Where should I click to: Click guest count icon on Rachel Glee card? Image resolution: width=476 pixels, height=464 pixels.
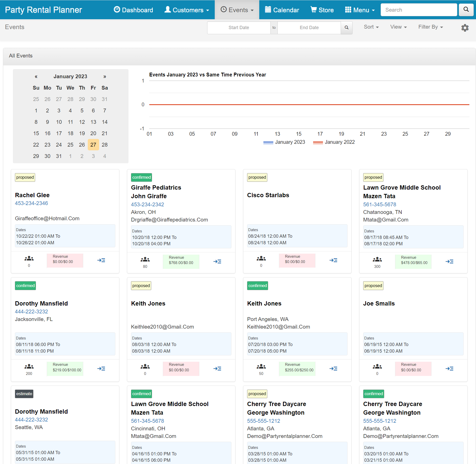pos(29,258)
